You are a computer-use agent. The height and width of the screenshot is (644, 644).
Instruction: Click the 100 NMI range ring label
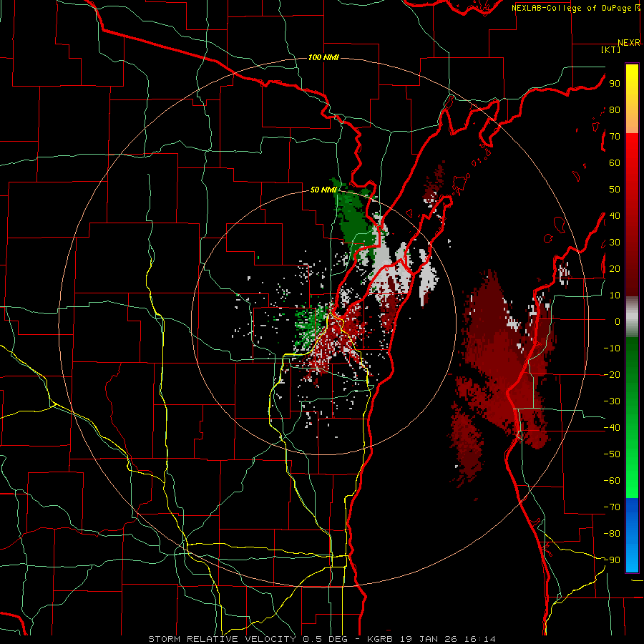pyautogui.click(x=323, y=57)
